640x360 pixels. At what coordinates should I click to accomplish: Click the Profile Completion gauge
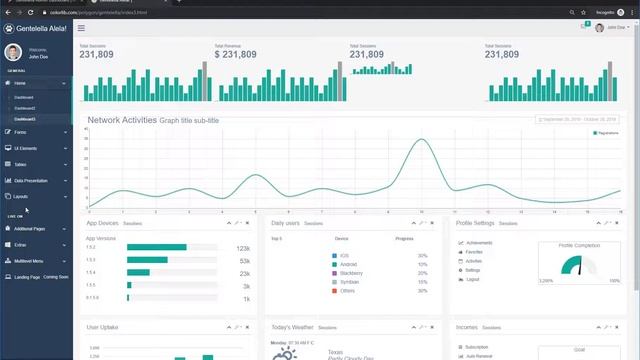[579, 265]
